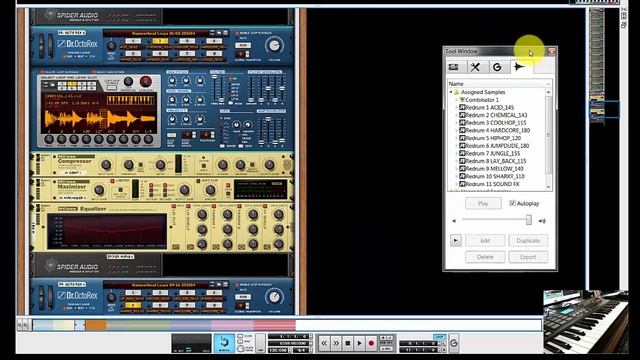This screenshot has width=640, height=360.
Task: Toggle bypass switch on the Maximizer
Action: coord(38,184)
